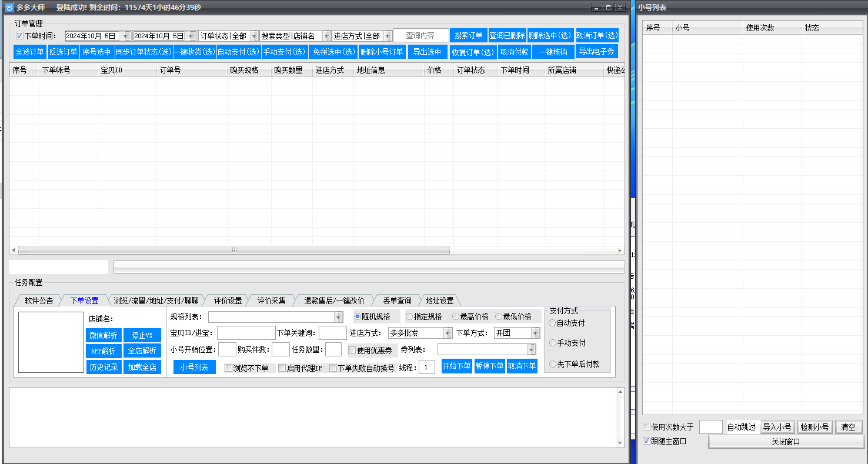Uncheck the 跟随主窗口 checkbox
The width and height of the screenshot is (868, 464).
pos(647,441)
